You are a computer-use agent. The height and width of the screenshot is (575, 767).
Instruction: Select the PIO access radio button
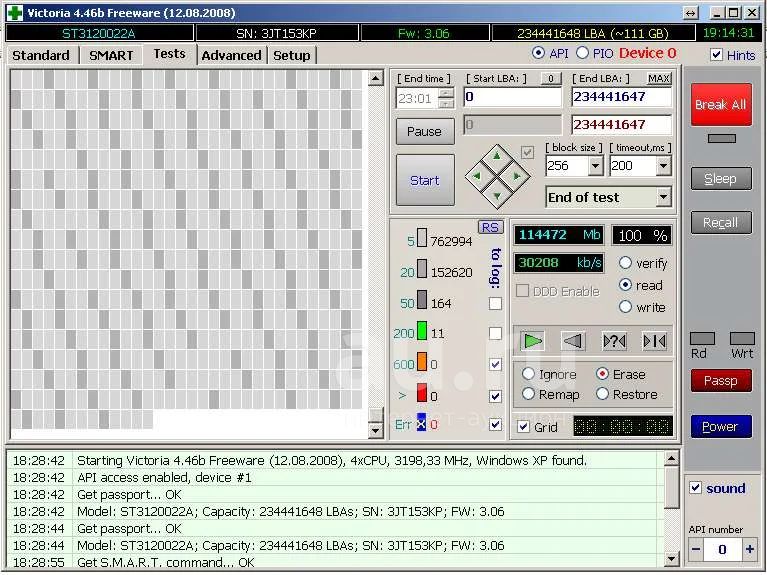tap(582, 53)
